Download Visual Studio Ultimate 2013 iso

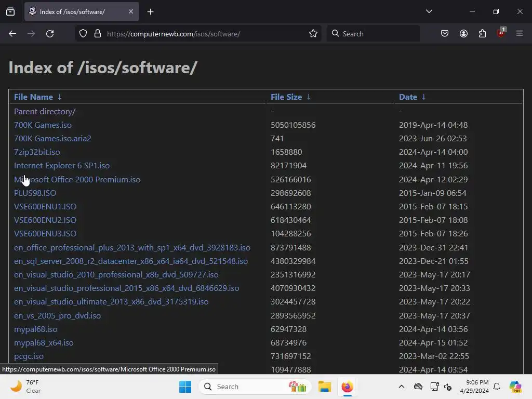coord(111,302)
